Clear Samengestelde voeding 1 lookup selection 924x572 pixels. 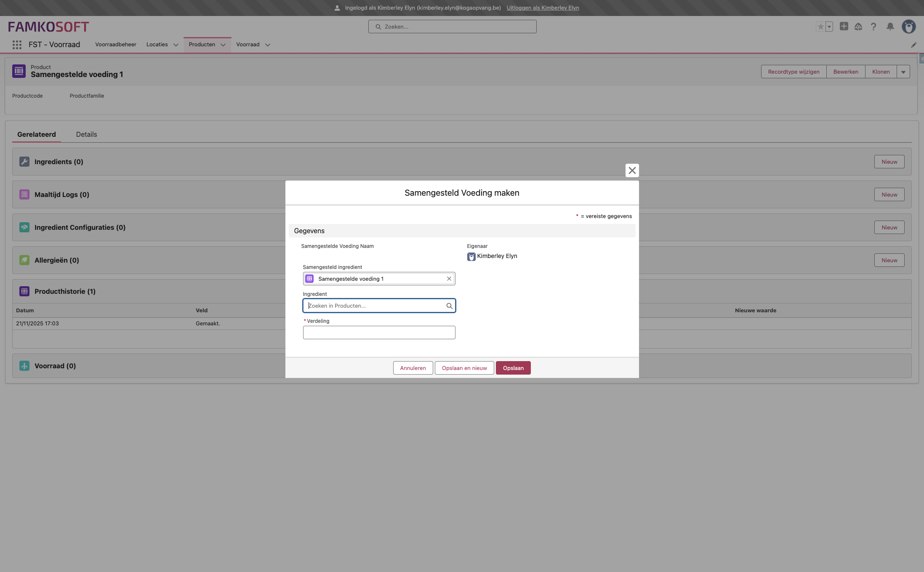pos(449,279)
